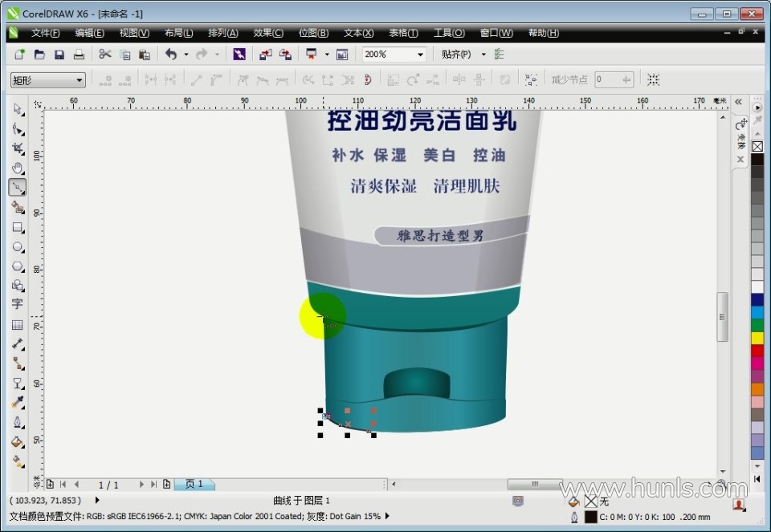Pick the Table tool in toolbox
The image size is (771, 532).
(17, 325)
